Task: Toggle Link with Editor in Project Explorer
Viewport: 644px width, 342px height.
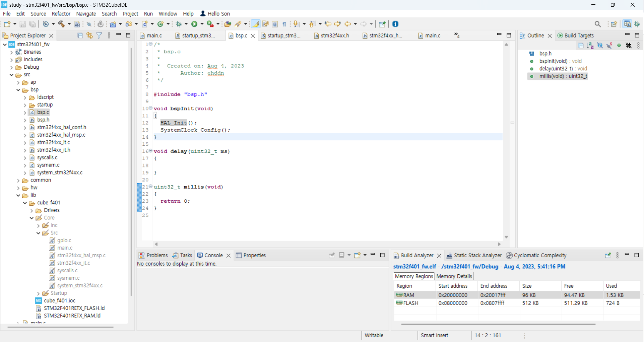Action: pos(89,36)
